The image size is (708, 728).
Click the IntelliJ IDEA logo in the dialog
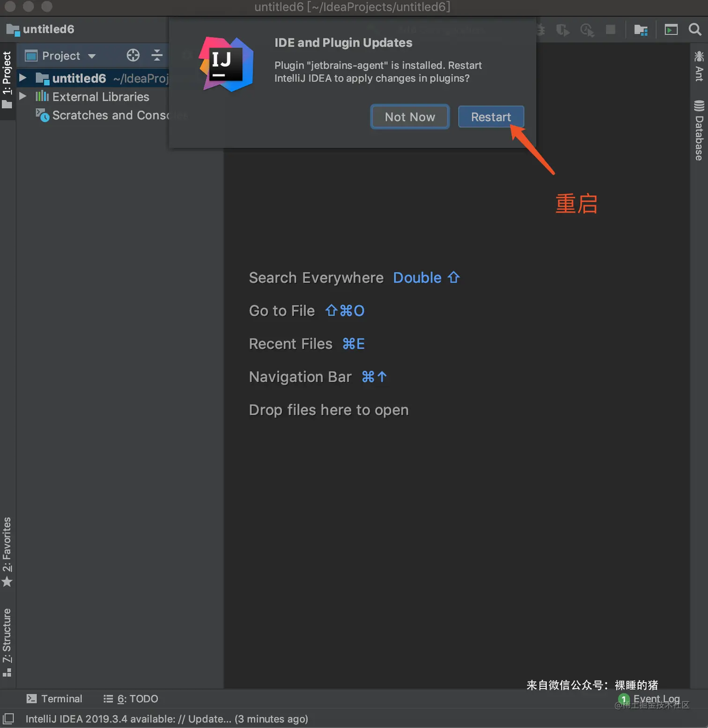pyautogui.click(x=227, y=64)
